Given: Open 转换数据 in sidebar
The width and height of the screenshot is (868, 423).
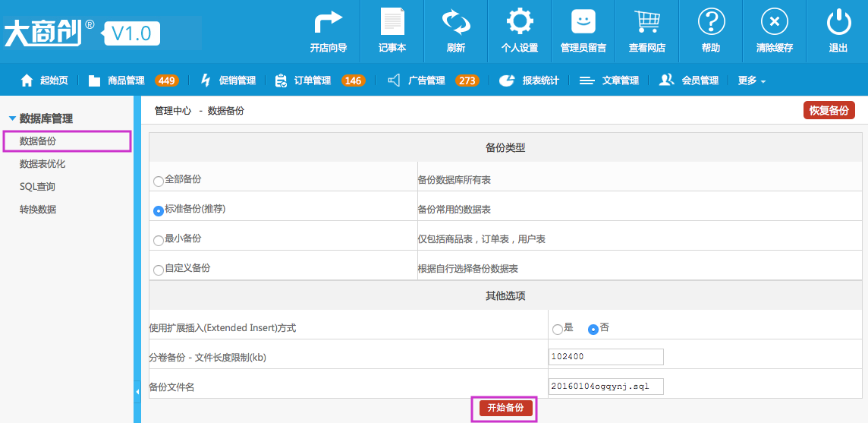Looking at the screenshot, I should [x=38, y=210].
